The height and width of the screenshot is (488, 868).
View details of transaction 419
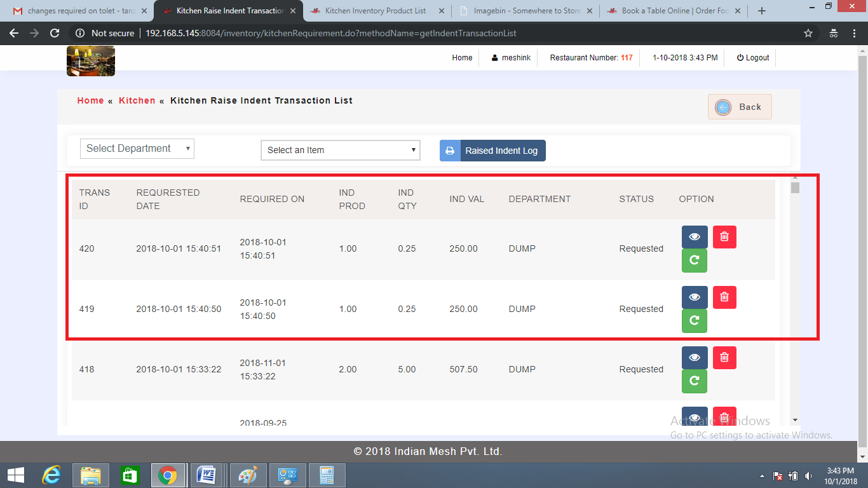[695, 297]
